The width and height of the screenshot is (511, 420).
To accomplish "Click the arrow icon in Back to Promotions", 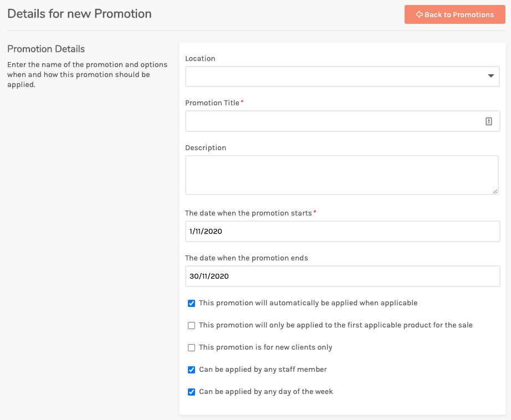I will tap(419, 14).
